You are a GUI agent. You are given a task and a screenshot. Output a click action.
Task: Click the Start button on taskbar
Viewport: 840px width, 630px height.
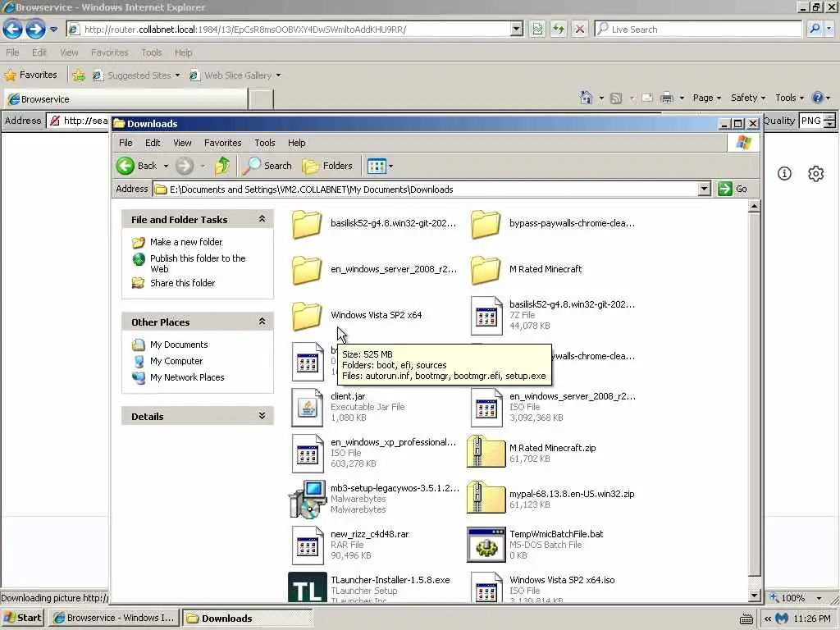[x=22, y=618]
